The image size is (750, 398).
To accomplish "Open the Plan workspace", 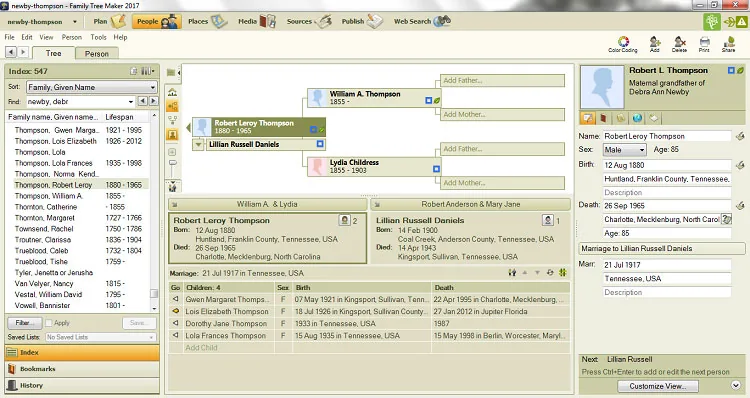I will [110, 22].
